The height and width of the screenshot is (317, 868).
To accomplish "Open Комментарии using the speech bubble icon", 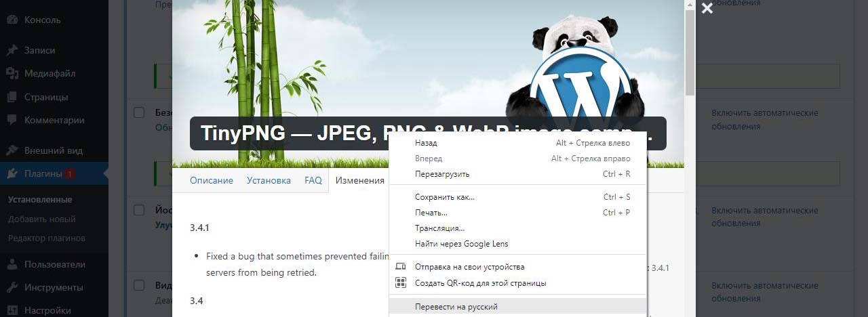I will 12,120.
